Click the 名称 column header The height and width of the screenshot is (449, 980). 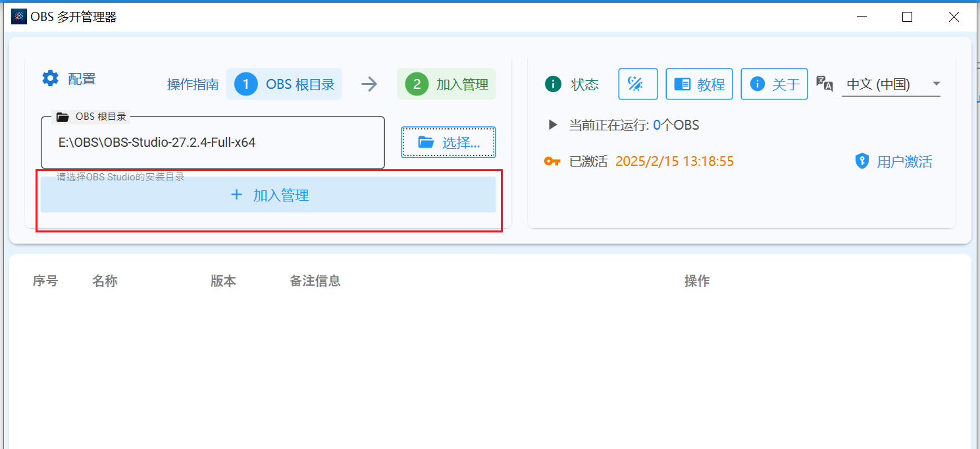pyautogui.click(x=105, y=281)
